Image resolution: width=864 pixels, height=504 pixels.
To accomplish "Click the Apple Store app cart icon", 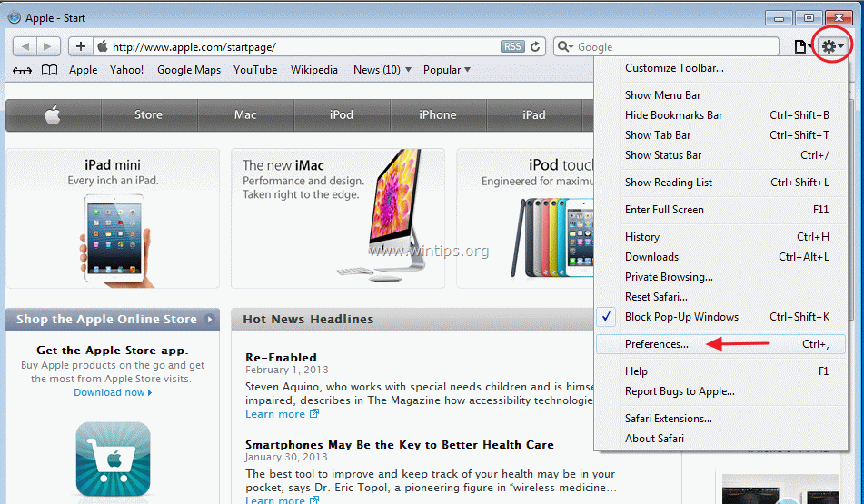I will (x=113, y=460).
